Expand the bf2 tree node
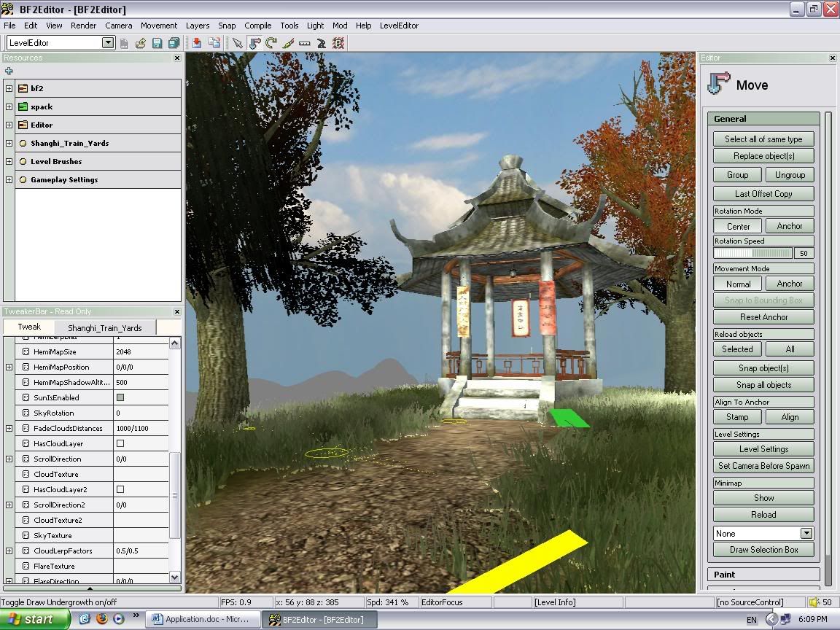 [9, 88]
